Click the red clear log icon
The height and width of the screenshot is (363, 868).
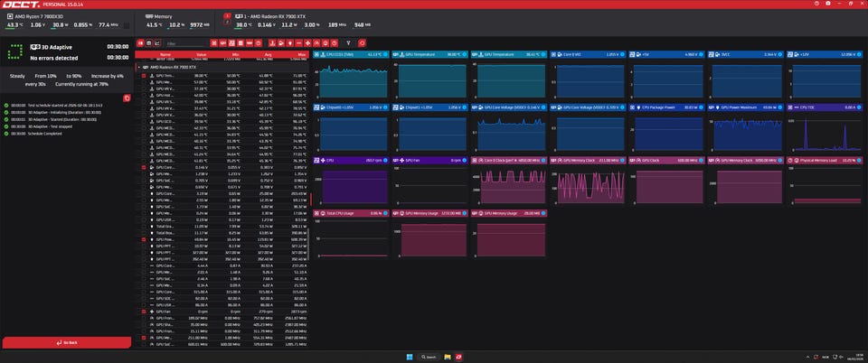point(127,98)
